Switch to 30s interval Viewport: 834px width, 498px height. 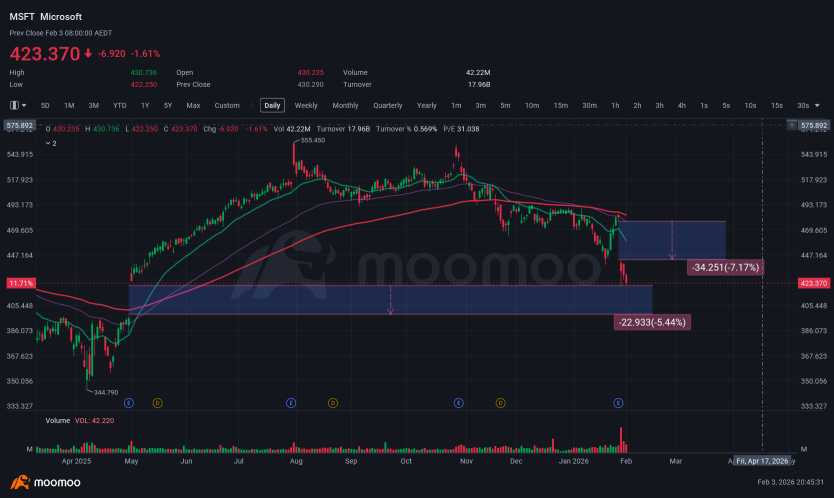803,105
